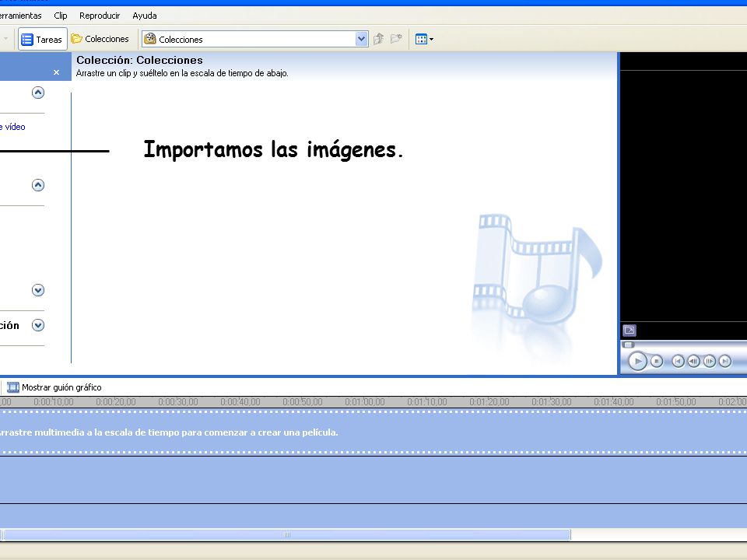This screenshot has width=747, height=560.
Task: Close the task pane with the X
Action: (56, 72)
